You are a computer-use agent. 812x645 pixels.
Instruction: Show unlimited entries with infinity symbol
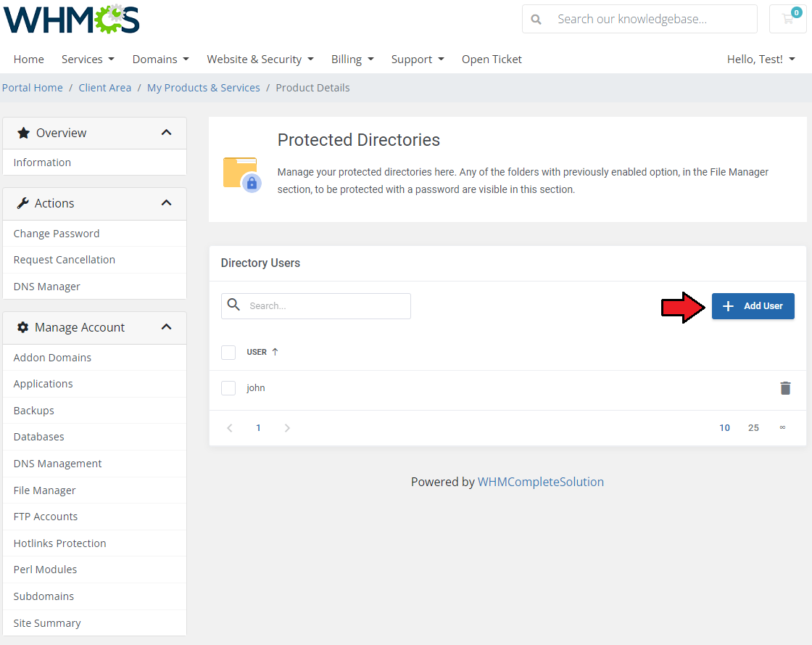click(x=782, y=427)
